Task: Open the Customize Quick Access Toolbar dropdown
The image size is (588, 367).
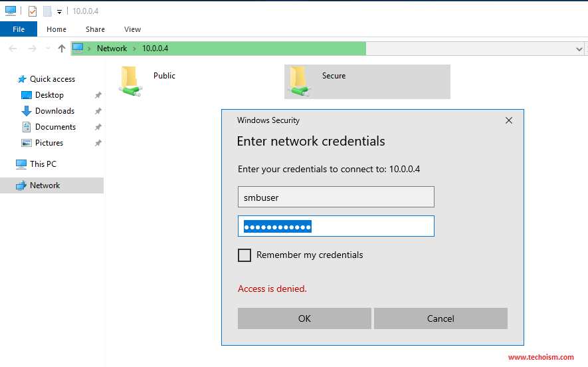Action: click(x=59, y=11)
